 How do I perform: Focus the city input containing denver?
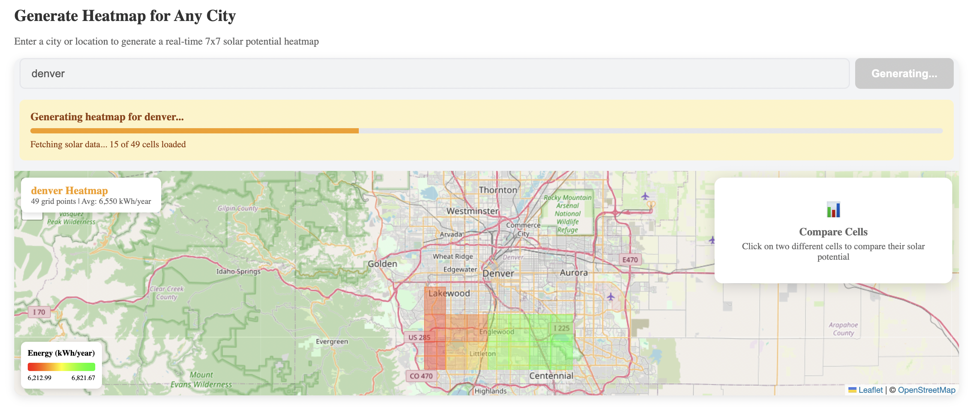point(434,73)
